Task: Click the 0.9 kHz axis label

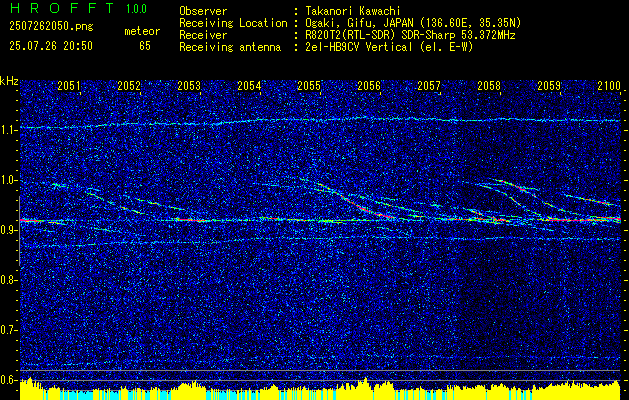Action: tap(8, 230)
